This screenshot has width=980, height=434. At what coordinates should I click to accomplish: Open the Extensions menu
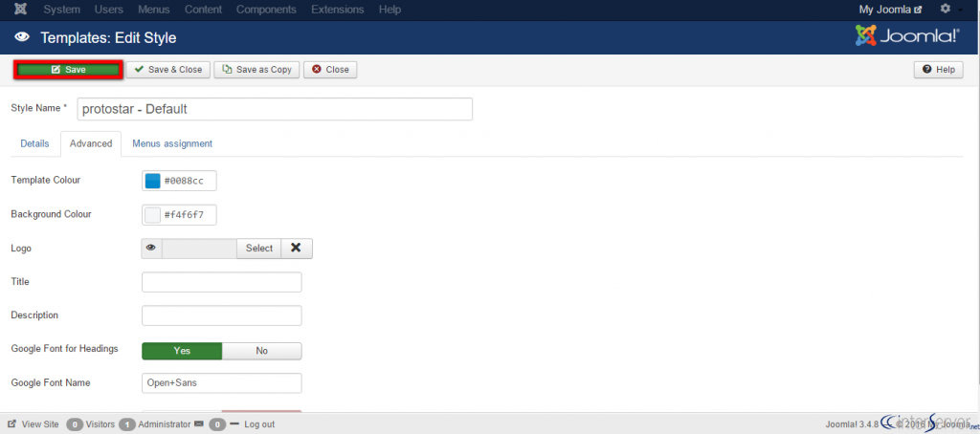[338, 10]
